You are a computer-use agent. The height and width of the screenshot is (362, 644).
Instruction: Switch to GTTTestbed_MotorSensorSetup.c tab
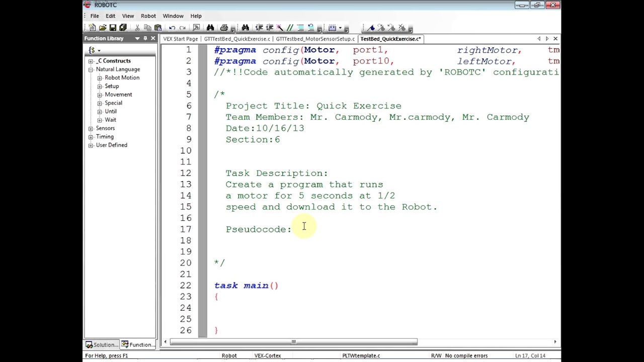315,39
